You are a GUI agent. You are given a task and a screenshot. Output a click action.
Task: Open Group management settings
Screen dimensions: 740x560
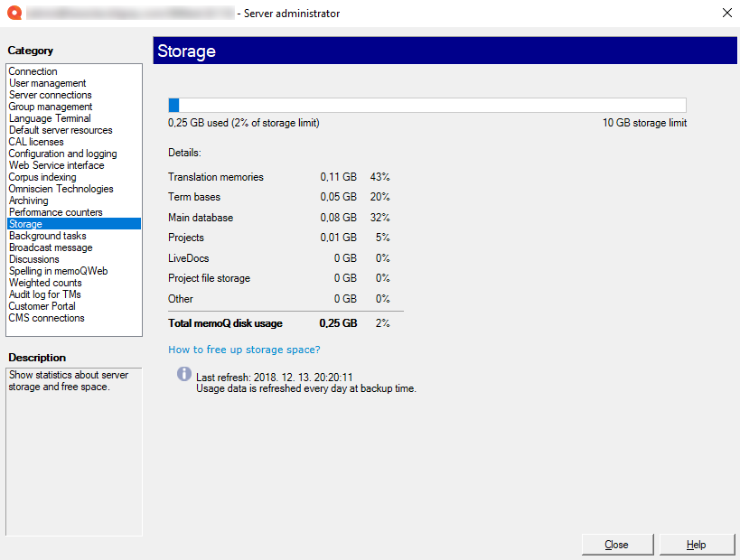coord(50,106)
